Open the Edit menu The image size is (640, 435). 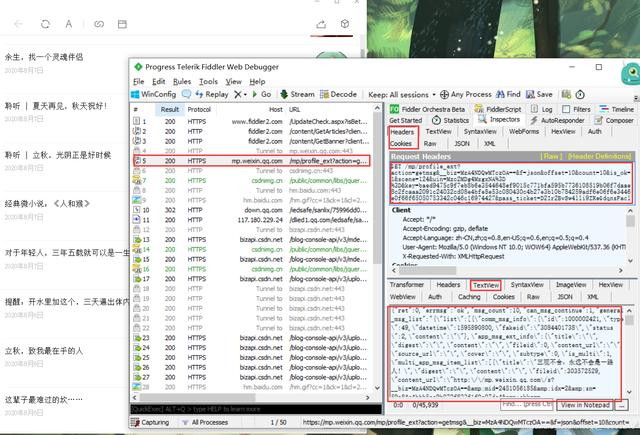click(x=158, y=81)
